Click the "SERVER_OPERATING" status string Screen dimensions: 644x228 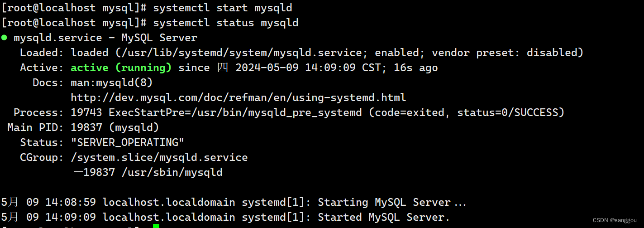[x=128, y=142]
